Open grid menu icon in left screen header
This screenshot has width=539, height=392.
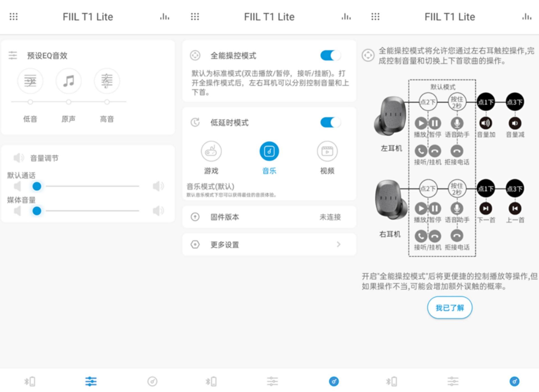tap(13, 17)
